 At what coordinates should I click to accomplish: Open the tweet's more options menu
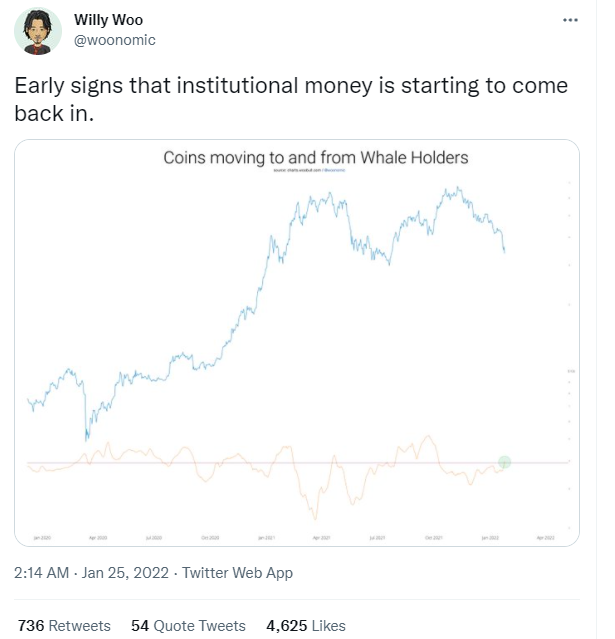click(570, 20)
